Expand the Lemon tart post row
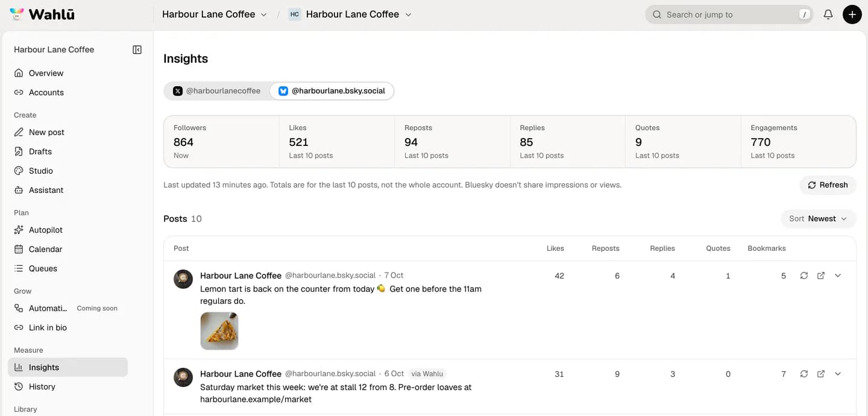Screen dimensions: 868x416 click(838, 276)
